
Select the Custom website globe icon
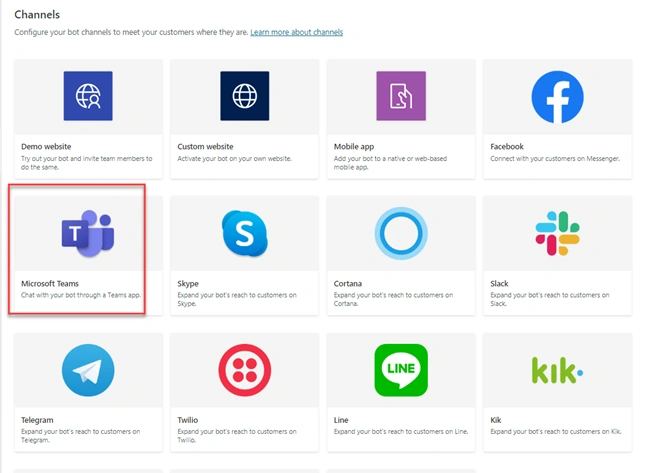[245, 96]
